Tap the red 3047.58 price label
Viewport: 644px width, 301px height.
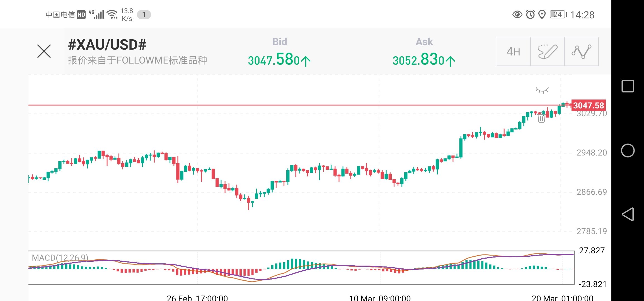[588, 105]
